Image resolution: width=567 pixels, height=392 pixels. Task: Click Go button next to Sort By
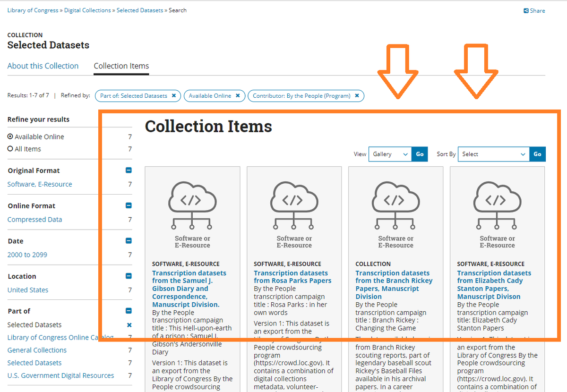(537, 154)
